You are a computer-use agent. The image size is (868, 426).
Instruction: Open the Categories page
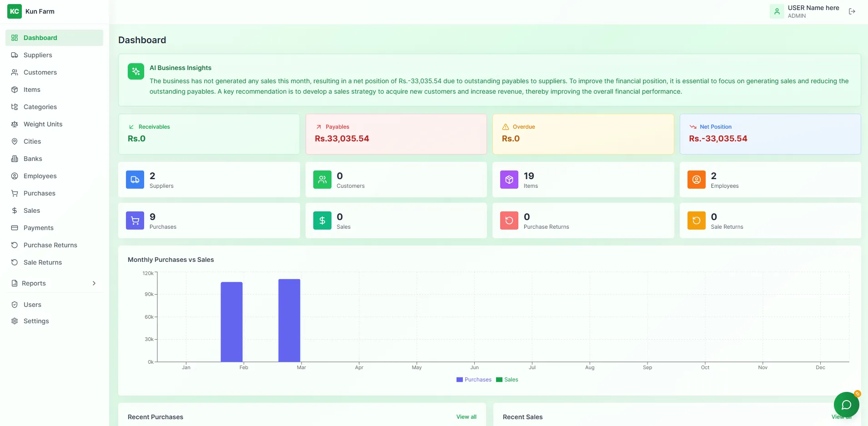[55, 107]
